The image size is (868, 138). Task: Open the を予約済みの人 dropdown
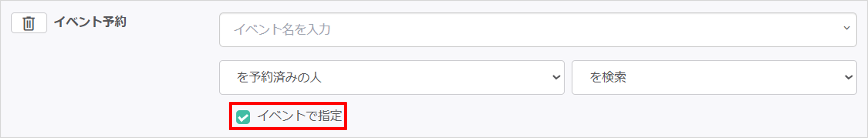point(391,78)
